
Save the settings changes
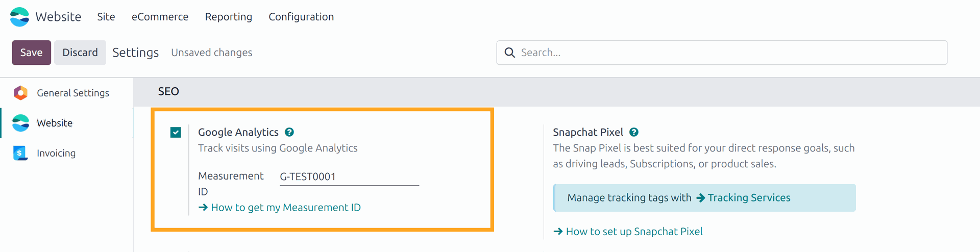pos(32,53)
